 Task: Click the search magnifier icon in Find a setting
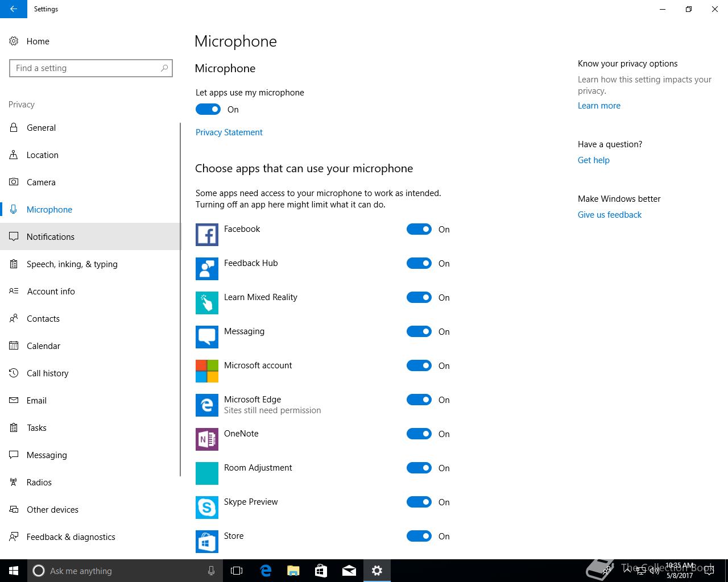click(164, 68)
